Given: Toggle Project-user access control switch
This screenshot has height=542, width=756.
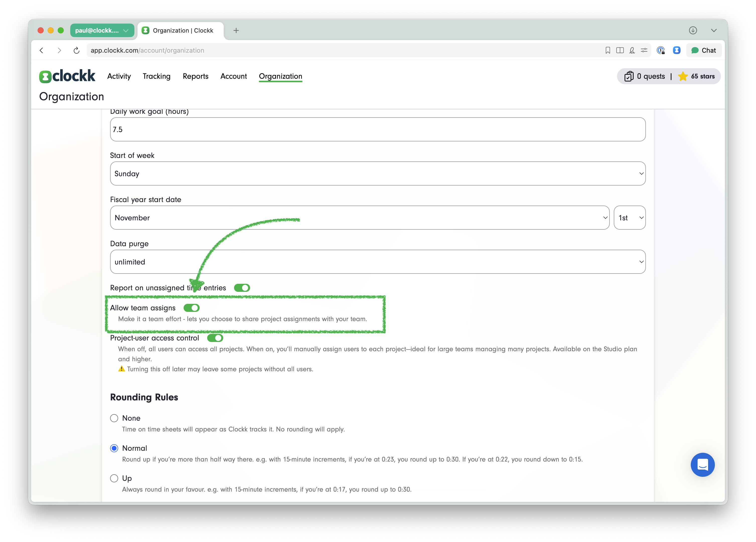Looking at the screenshot, I should 215,338.
